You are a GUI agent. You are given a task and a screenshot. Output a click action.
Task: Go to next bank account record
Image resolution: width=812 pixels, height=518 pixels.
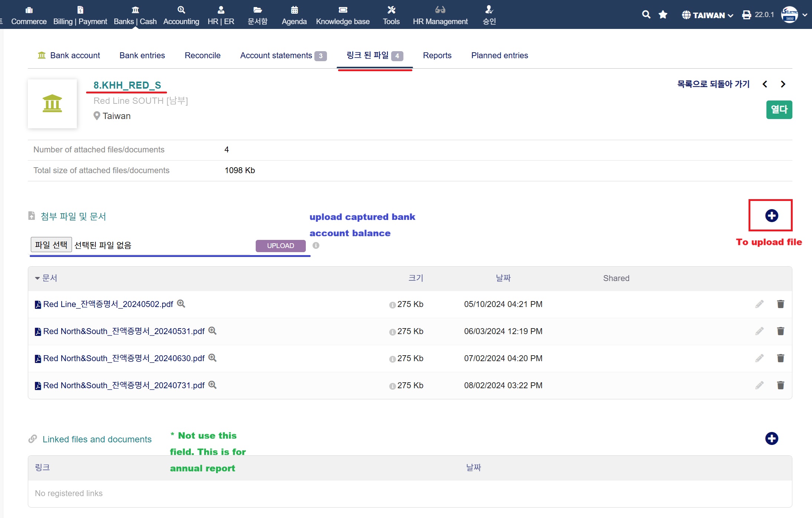[783, 84]
